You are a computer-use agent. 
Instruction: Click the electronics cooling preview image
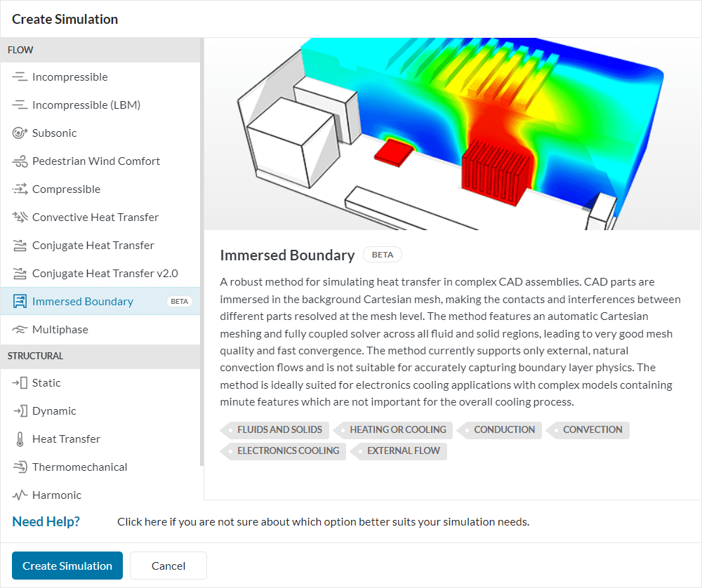coord(452,133)
